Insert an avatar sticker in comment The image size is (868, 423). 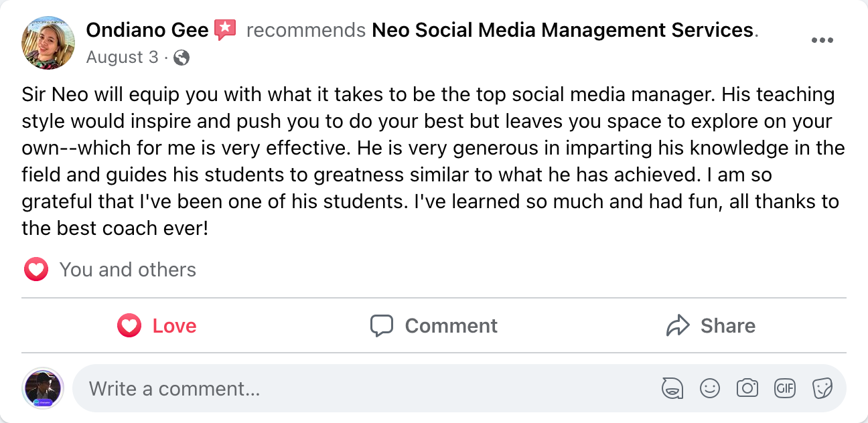click(672, 388)
